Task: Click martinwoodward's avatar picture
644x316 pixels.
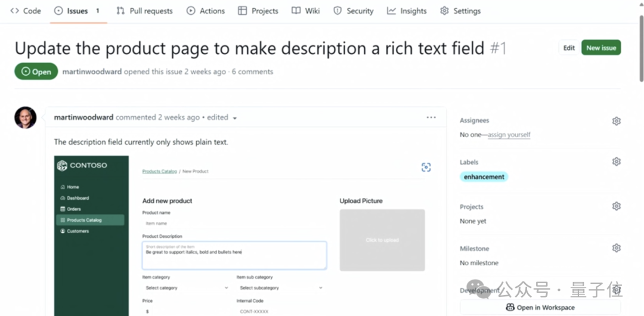Action: pyautogui.click(x=26, y=117)
